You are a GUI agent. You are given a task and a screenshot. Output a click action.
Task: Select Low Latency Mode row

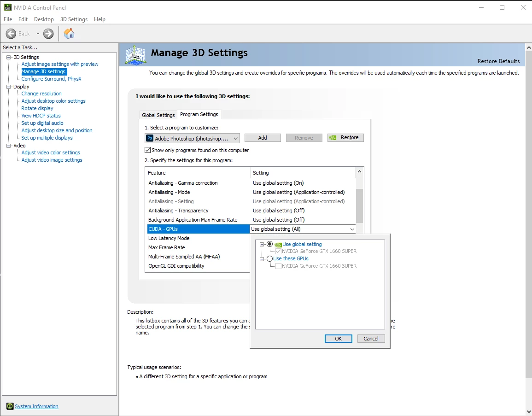pos(199,238)
